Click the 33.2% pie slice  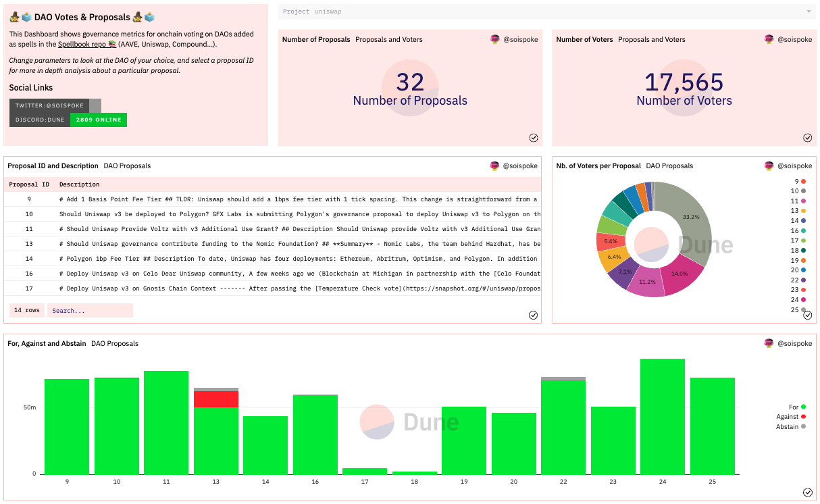[x=690, y=219]
